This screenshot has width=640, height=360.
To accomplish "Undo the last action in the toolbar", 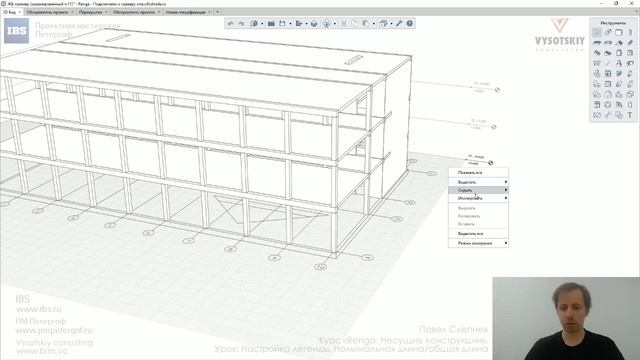I will coord(230,24).
